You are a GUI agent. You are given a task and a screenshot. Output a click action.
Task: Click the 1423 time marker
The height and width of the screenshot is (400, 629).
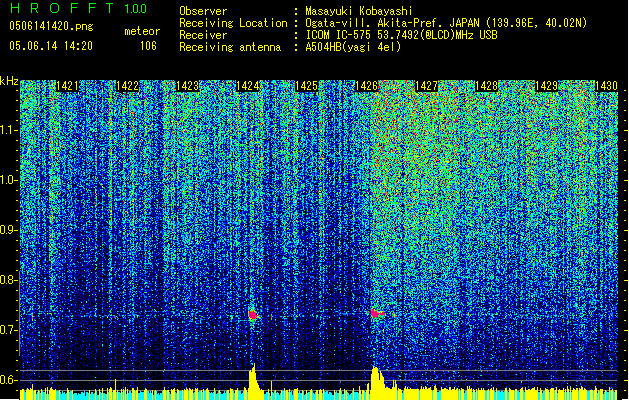tap(187, 86)
